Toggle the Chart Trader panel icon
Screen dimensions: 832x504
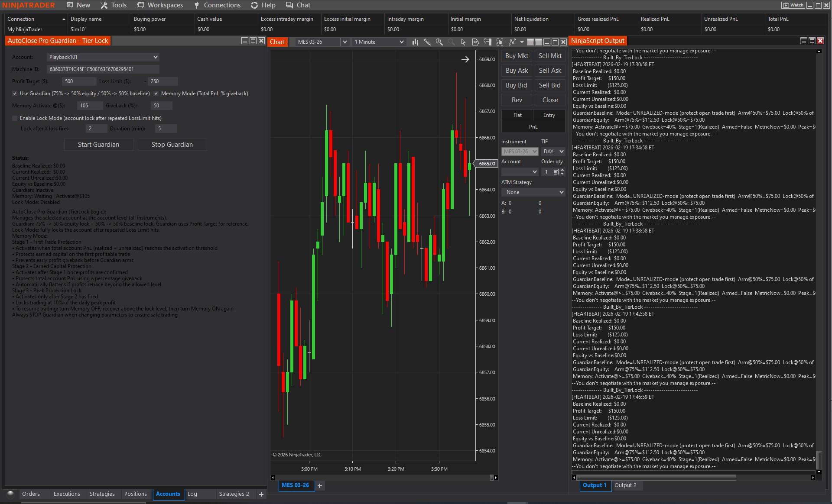(x=487, y=42)
